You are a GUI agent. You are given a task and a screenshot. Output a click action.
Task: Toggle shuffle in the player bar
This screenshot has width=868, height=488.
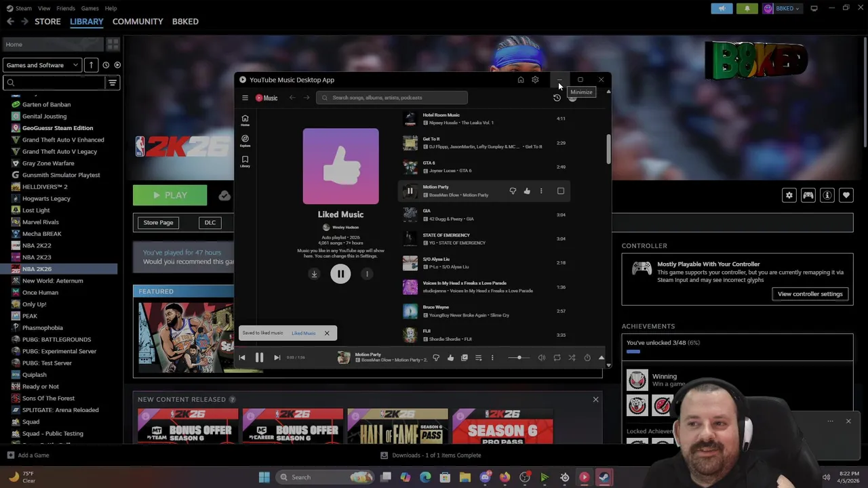coord(572,357)
